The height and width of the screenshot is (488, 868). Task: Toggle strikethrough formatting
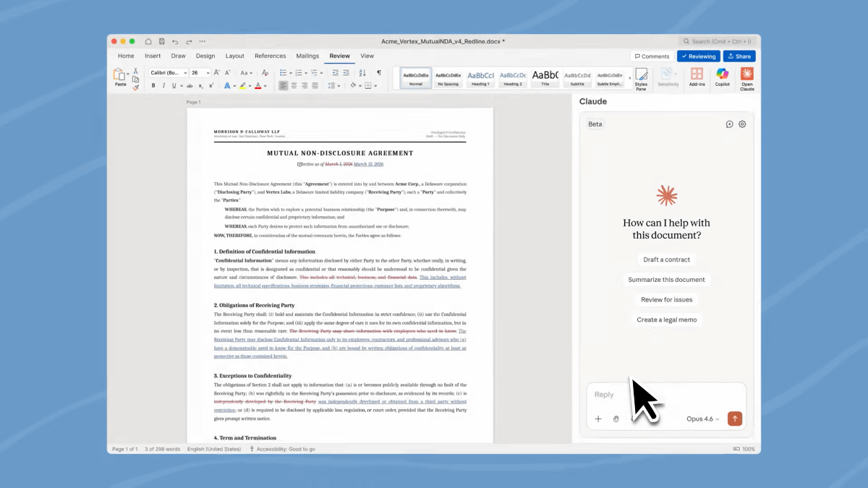(x=191, y=86)
